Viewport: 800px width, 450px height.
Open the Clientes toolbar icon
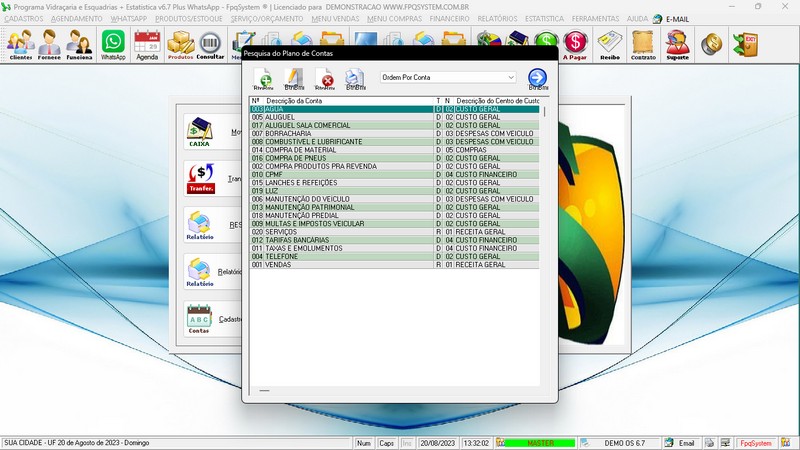pyautogui.click(x=20, y=44)
